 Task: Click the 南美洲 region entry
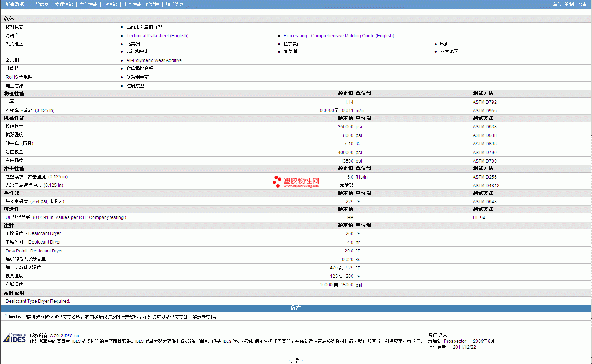coord(290,51)
